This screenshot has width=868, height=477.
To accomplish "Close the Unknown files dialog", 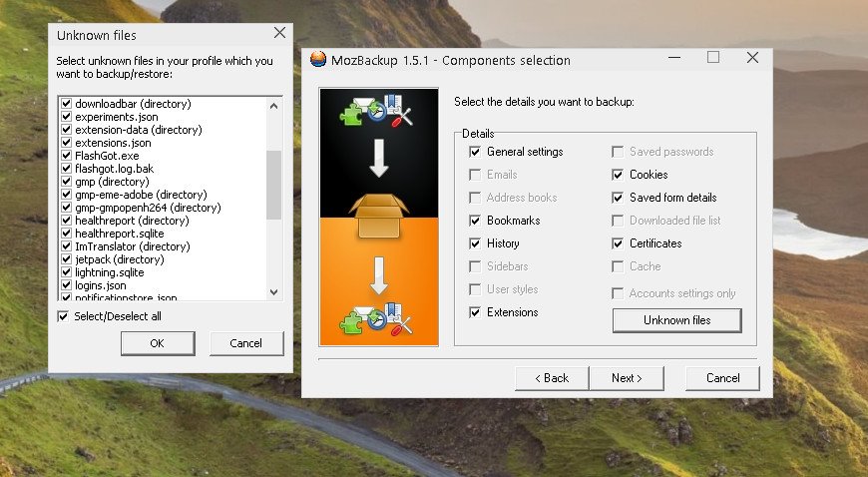I will click(x=279, y=33).
